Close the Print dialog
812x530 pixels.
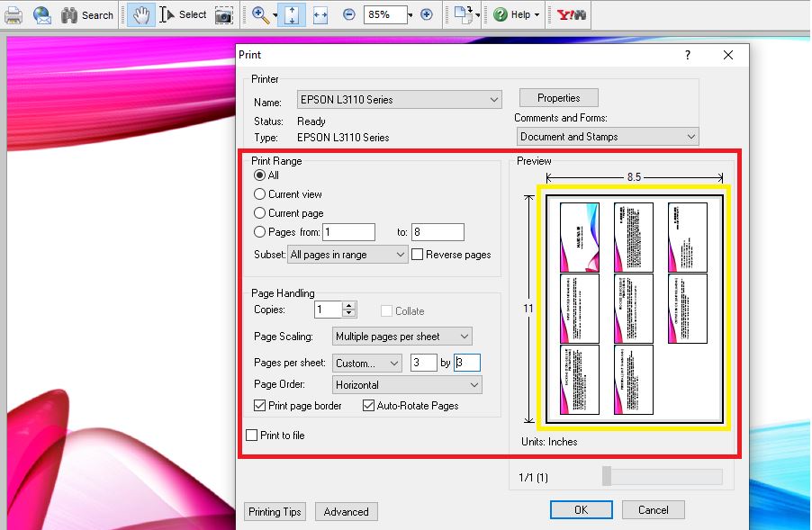(728, 55)
